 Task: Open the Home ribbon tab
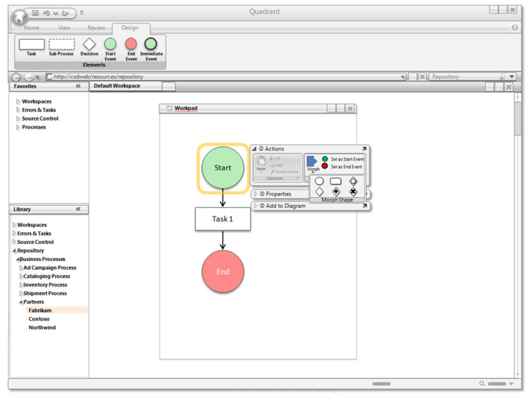pyautogui.click(x=32, y=28)
